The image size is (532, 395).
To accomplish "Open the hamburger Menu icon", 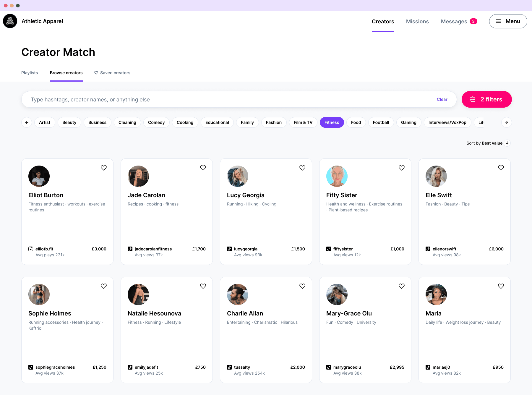I will click(499, 21).
